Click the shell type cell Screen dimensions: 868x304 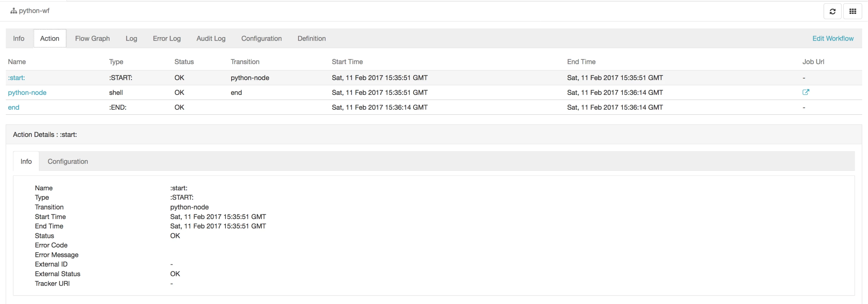pyautogui.click(x=116, y=93)
